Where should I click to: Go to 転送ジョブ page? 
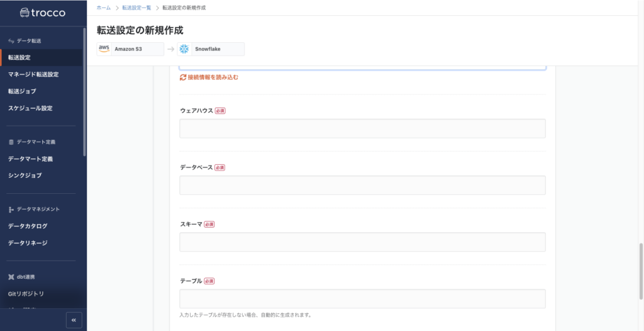[x=22, y=91]
